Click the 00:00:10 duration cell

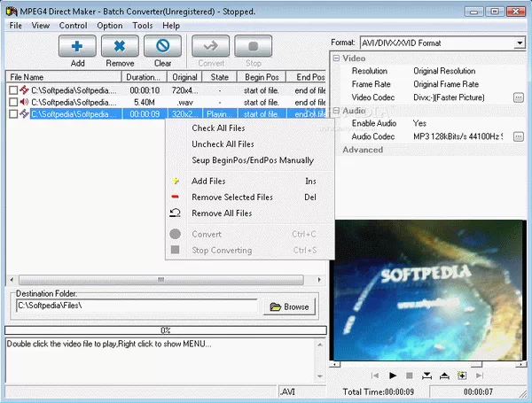click(x=145, y=90)
